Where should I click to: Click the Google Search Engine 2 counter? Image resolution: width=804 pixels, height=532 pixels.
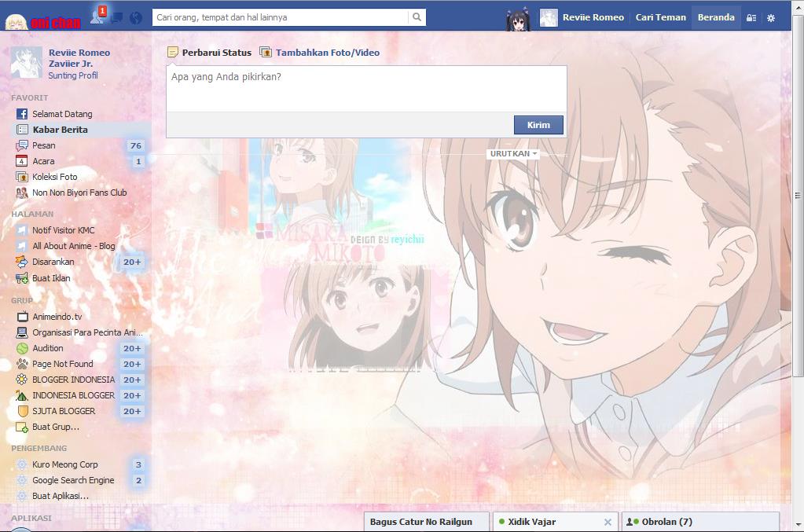click(138, 480)
